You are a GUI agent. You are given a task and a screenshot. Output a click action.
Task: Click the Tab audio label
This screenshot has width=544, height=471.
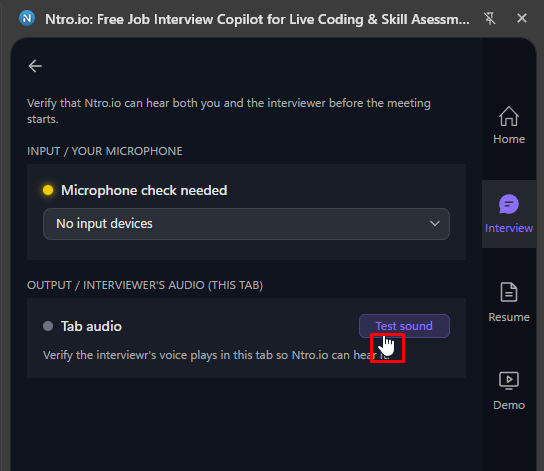pos(91,326)
